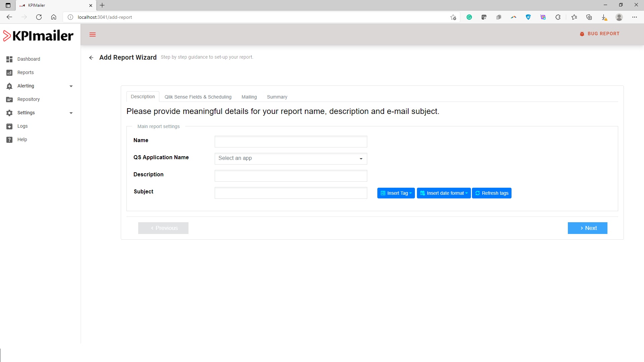Click the wizard back arrow
The height and width of the screenshot is (362, 644).
(91, 58)
